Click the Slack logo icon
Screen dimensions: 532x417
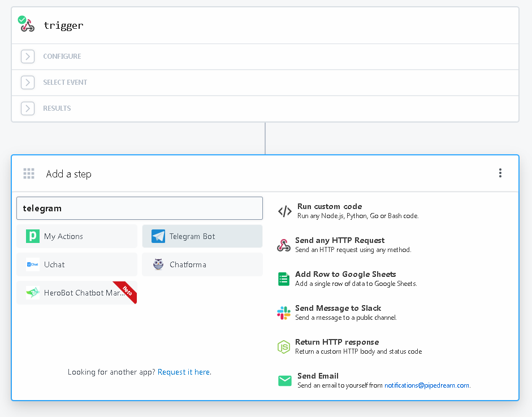[x=284, y=313]
